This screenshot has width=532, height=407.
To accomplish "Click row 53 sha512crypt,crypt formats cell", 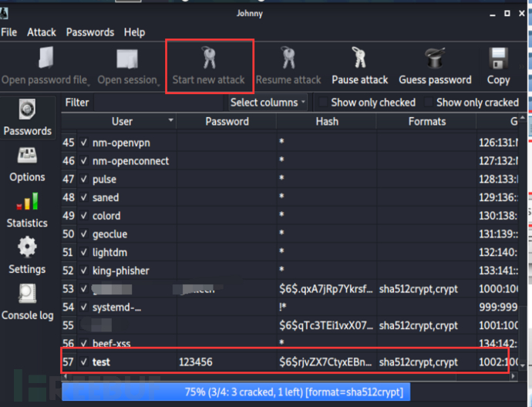I will coord(426,289).
